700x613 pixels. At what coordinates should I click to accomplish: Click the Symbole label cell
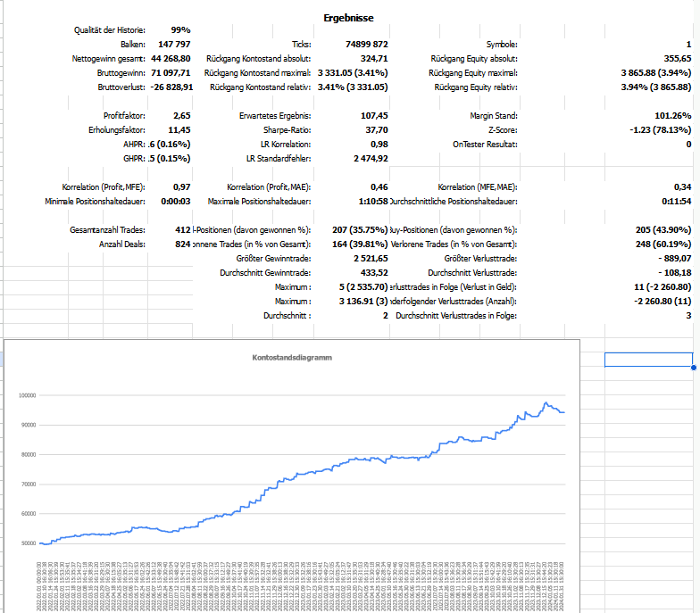pyautogui.click(x=502, y=45)
